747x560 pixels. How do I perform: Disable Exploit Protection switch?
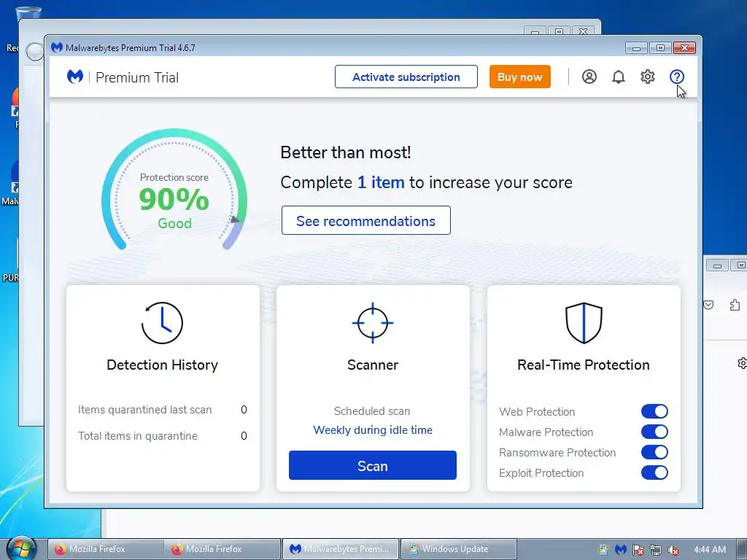point(654,472)
